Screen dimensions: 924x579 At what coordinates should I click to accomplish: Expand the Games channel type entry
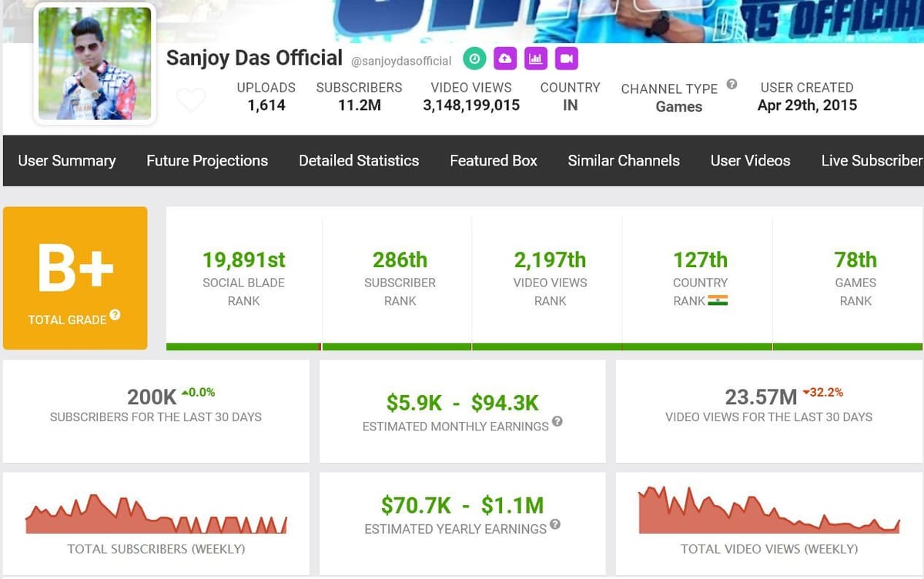click(x=678, y=107)
